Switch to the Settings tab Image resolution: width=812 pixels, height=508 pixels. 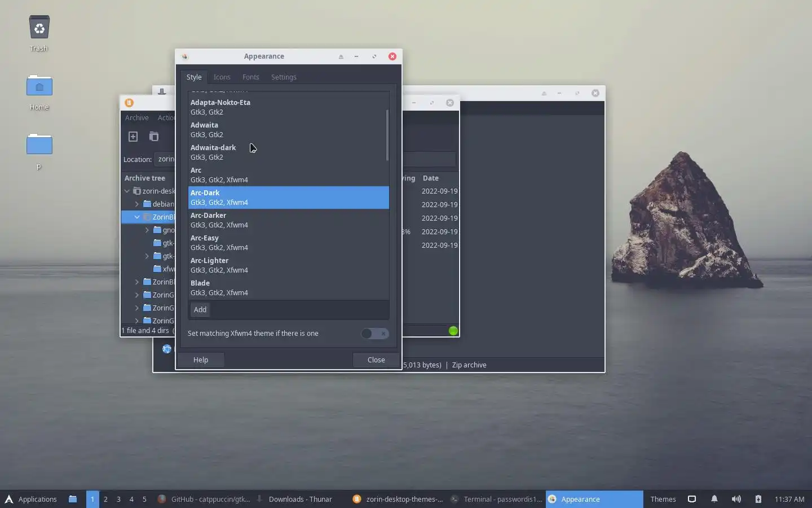click(x=284, y=77)
